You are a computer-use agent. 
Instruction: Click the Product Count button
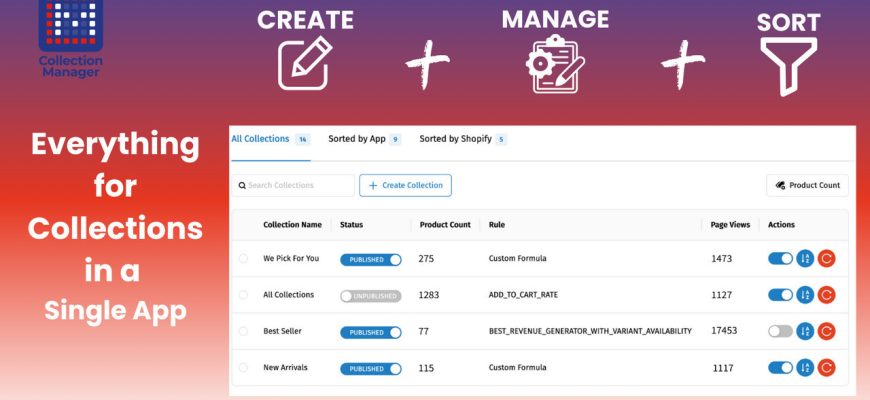point(807,185)
